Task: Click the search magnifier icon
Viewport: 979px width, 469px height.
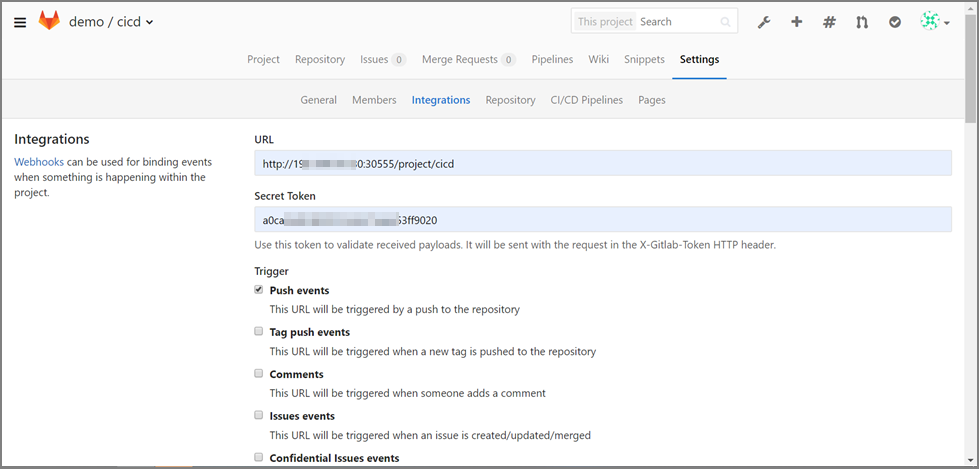Action: [726, 22]
